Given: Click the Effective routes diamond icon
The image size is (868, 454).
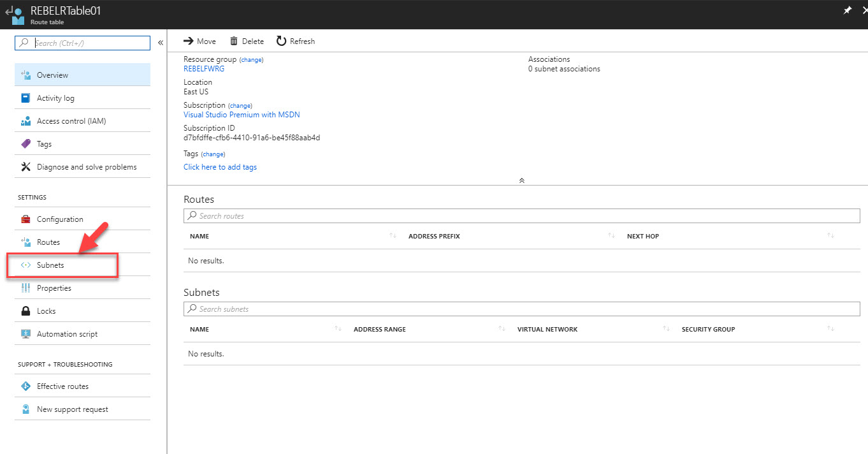Looking at the screenshot, I should (x=25, y=386).
